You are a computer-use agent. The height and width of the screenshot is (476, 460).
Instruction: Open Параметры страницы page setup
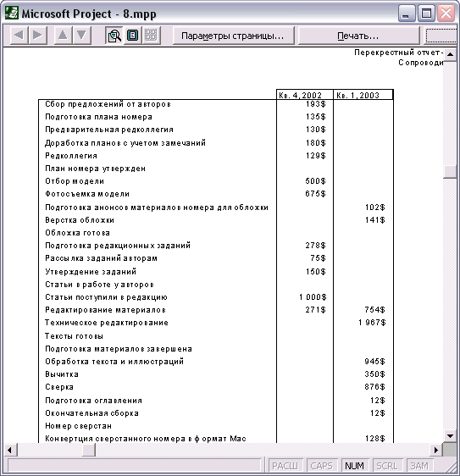[x=233, y=36]
